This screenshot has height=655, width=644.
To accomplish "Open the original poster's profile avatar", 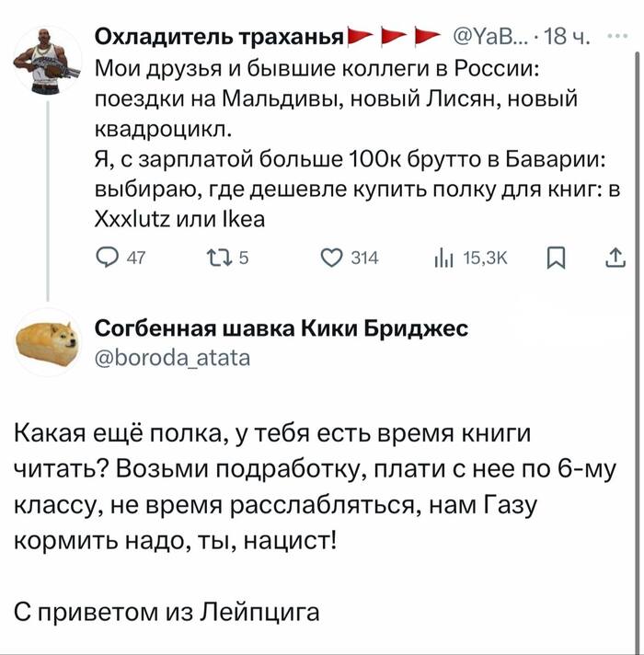I will (x=41, y=63).
